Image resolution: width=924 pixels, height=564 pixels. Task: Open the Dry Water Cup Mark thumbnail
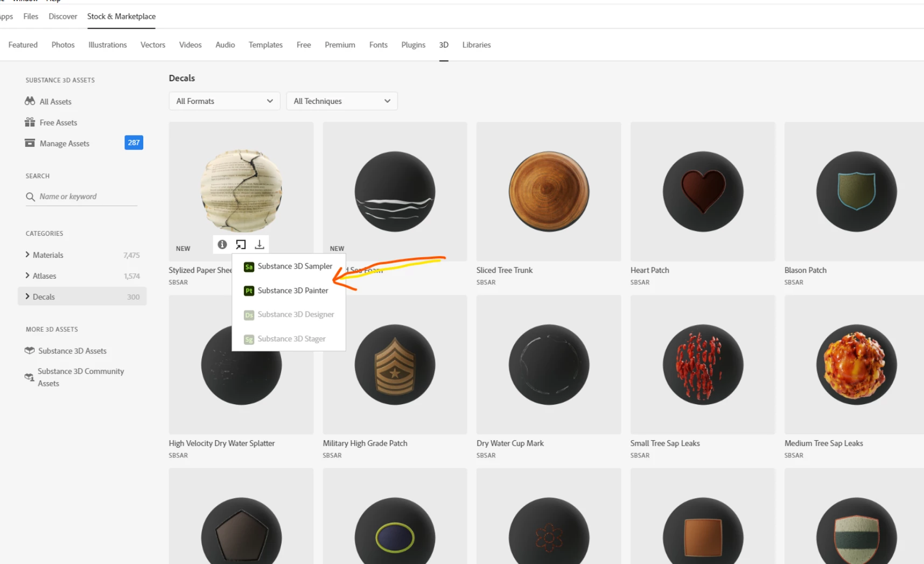549,364
